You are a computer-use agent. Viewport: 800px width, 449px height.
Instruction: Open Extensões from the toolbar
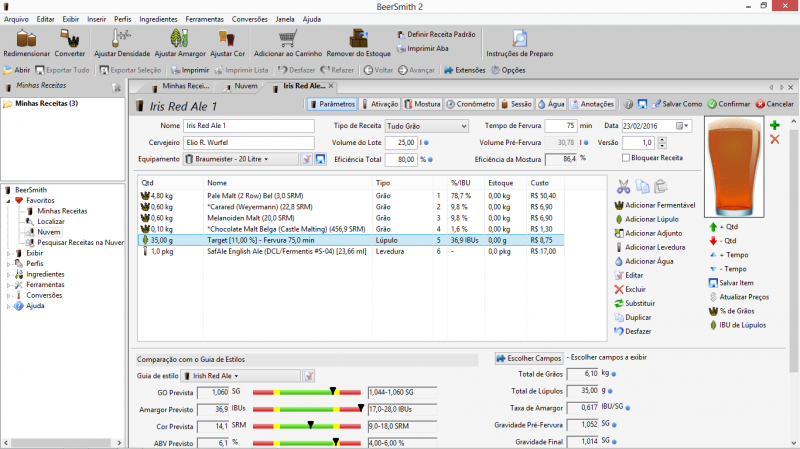(465, 70)
